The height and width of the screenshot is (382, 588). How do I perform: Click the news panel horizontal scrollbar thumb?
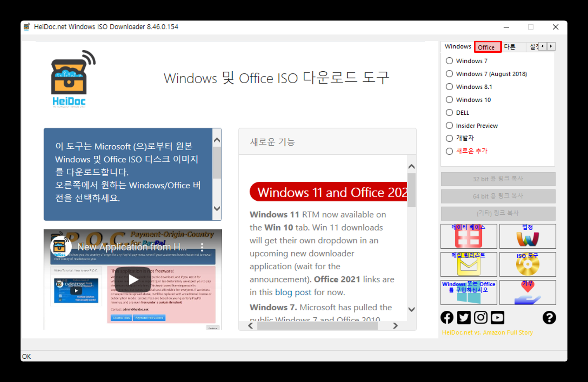317,325
